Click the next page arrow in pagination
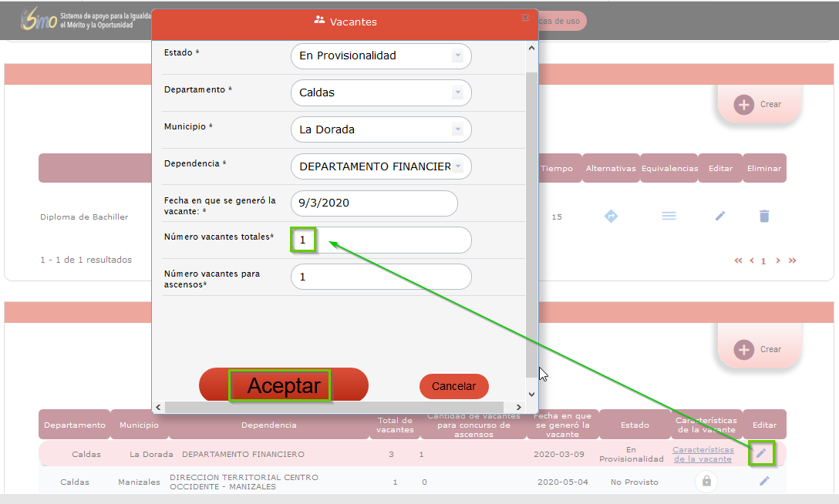Screen dimensions: 839x504 pos(778,260)
